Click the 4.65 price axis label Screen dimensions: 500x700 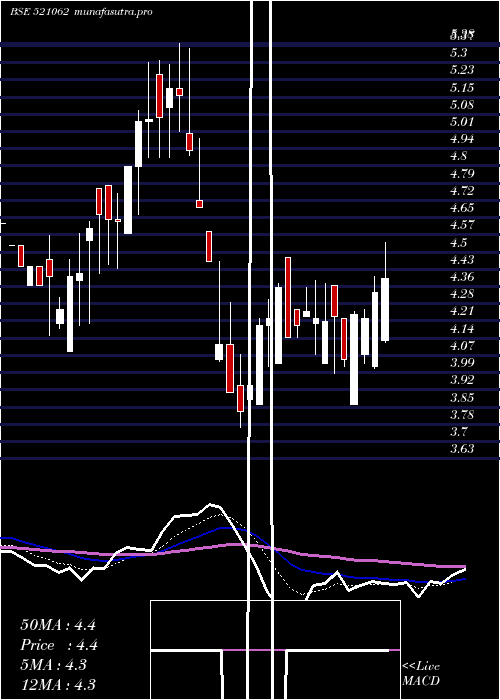[462, 208]
